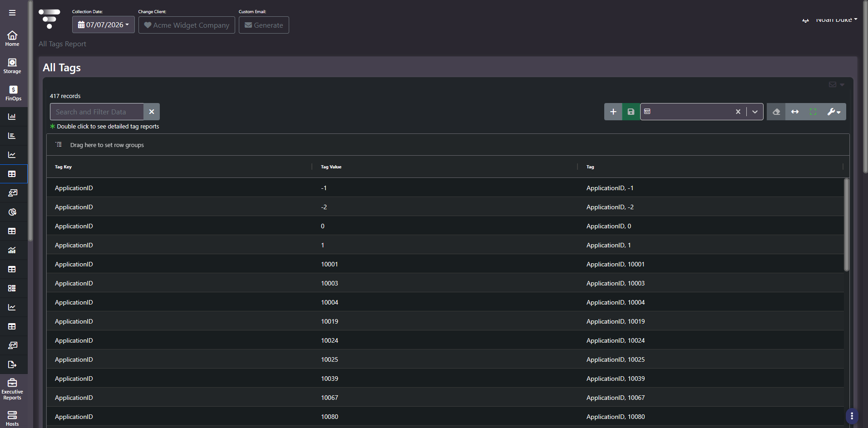Click the horizontal arrows autosize columns button
Viewport: 868px width, 428px height.
click(x=795, y=112)
